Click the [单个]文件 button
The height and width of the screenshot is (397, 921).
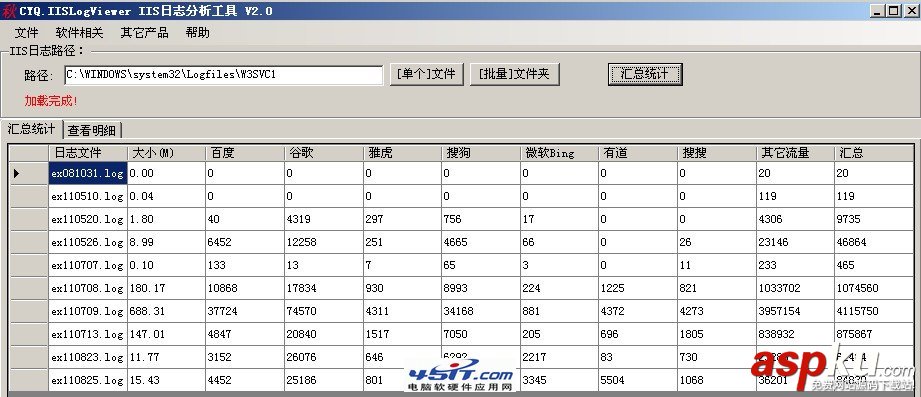(x=426, y=74)
